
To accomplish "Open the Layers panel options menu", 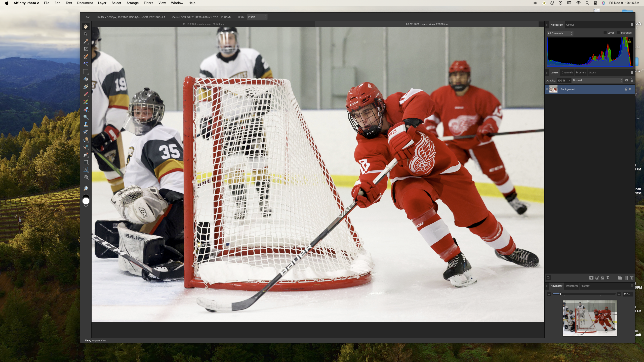I will click(632, 72).
